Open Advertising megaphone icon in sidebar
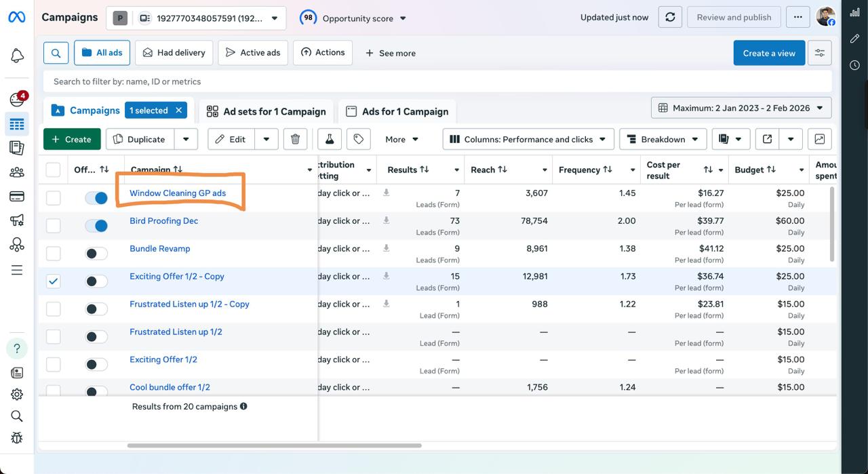The image size is (868, 474). (x=17, y=220)
